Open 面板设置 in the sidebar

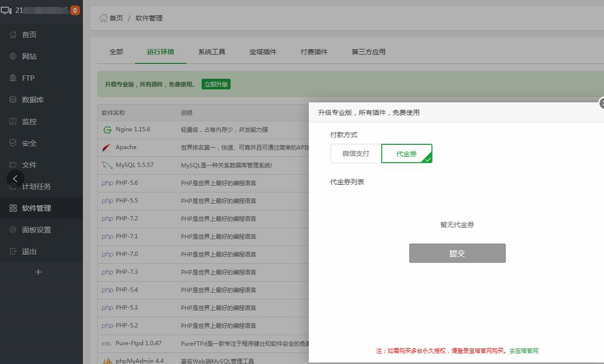[x=36, y=230]
